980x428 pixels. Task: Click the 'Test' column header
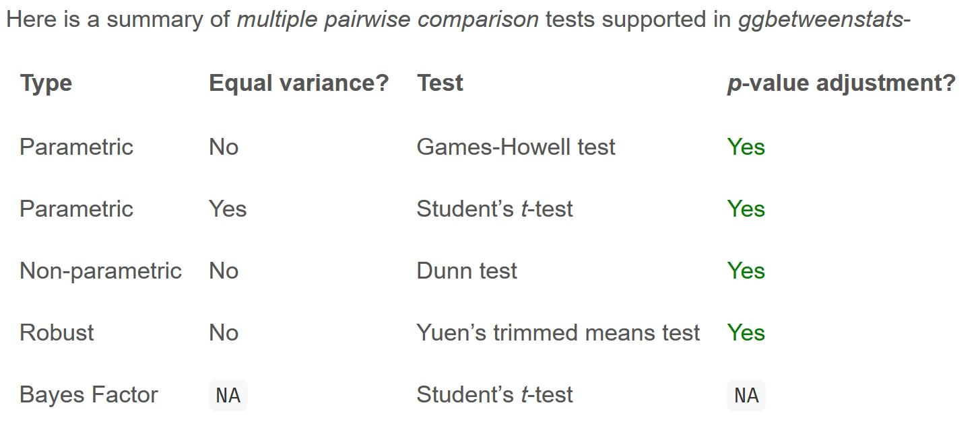[x=440, y=83]
